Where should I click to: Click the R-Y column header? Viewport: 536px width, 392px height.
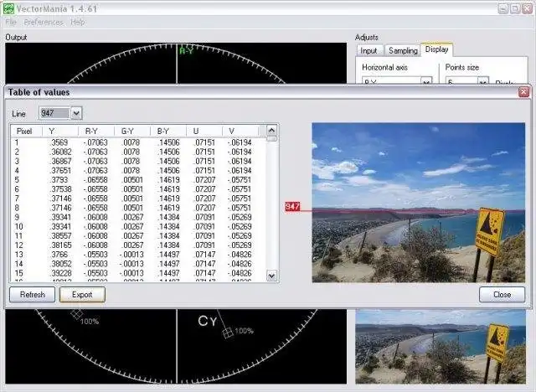pyautogui.click(x=96, y=132)
